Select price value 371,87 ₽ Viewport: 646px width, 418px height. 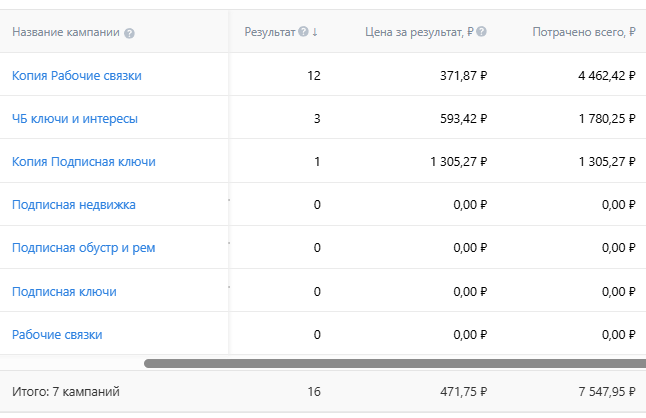point(463,76)
